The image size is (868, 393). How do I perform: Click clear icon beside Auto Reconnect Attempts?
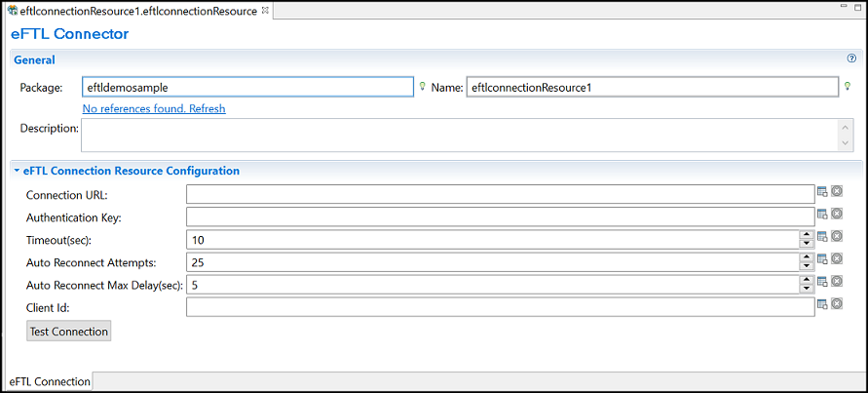point(836,259)
